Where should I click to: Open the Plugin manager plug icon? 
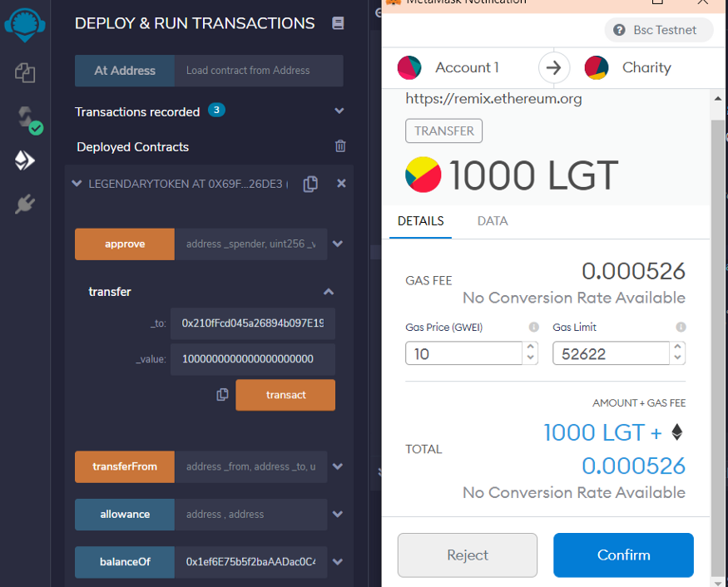[x=25, y=204]
